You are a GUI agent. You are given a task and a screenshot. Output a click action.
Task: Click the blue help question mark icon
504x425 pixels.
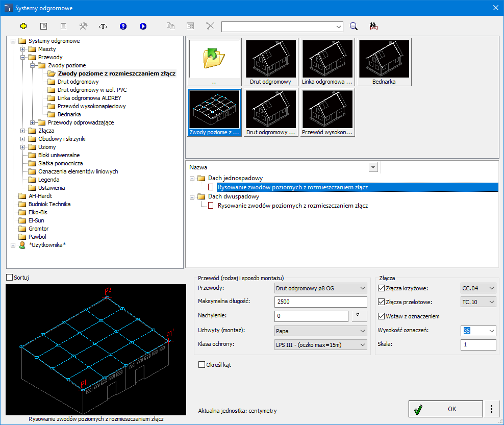pyautogui.click(x=123, y=26)
